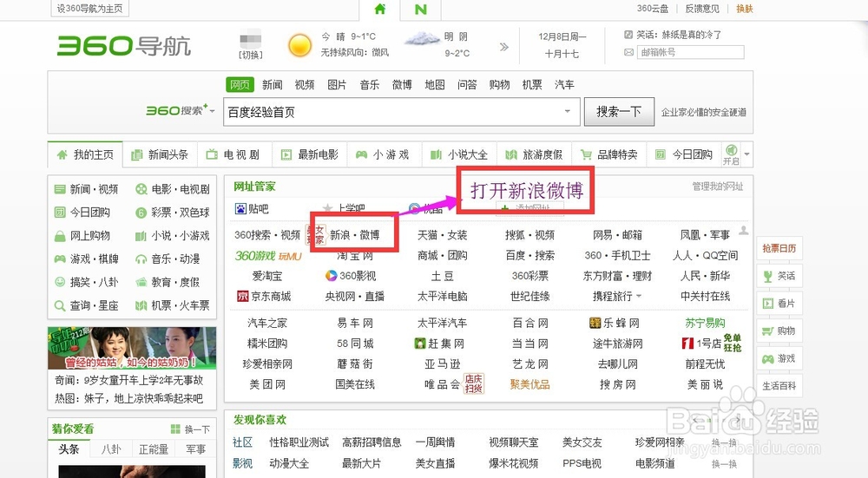Open the 我的主页 tab
868x478 pixels.
coord(85,154)
